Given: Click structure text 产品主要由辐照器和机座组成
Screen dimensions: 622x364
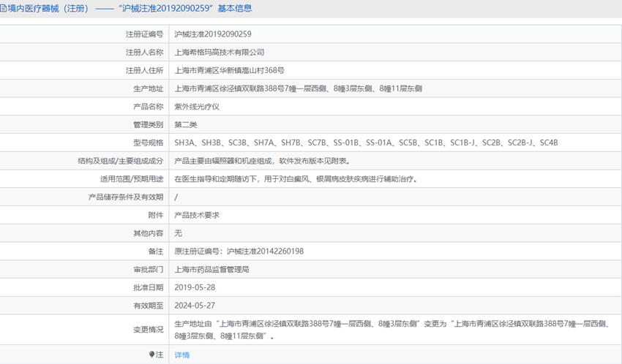Looking at the screenshot, I should pos(262,161).
